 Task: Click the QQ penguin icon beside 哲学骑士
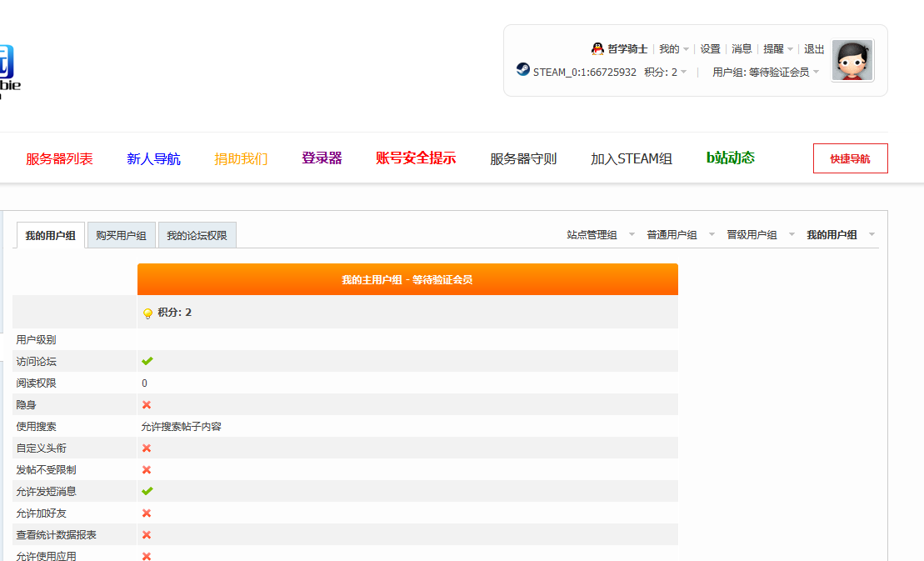[597, 49]
